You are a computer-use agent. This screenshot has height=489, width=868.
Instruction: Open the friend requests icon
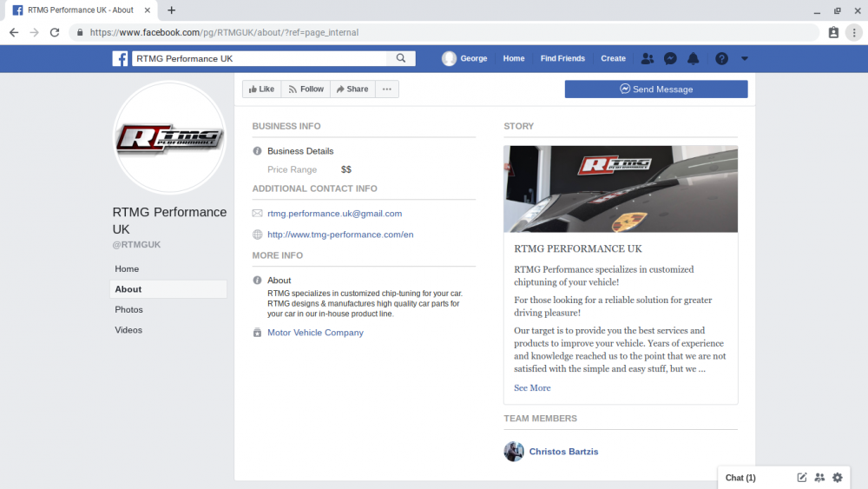click(x=647, y=58)
